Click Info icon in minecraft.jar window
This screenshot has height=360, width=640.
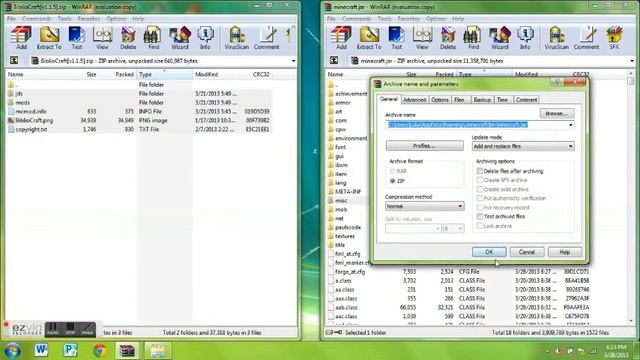pyautogui.click(x=525, y=38)
